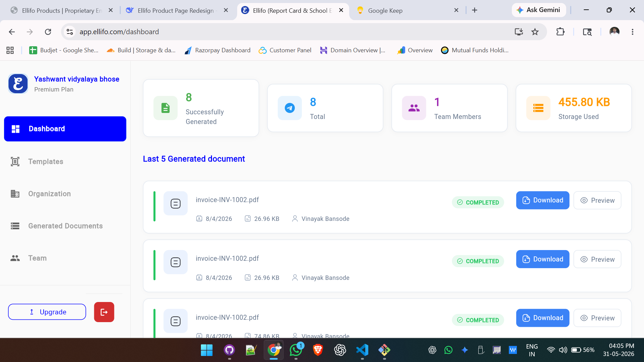Open the Dashboard sidebar item
644x362 pixels.
65,129
